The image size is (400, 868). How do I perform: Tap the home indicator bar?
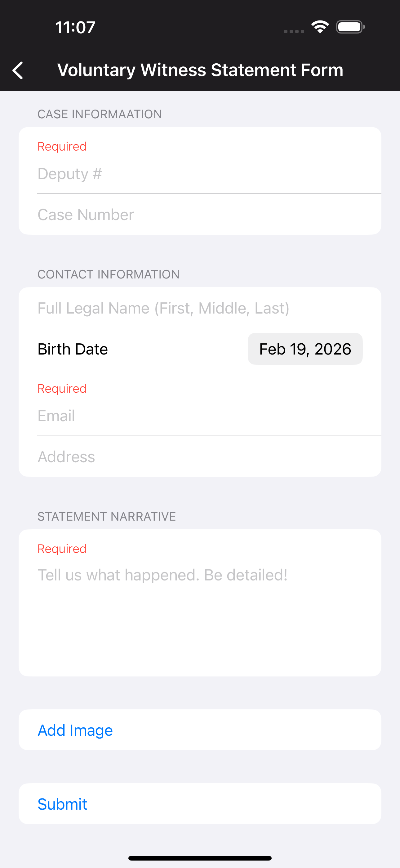pyautogui.click(x=200, y=858)
